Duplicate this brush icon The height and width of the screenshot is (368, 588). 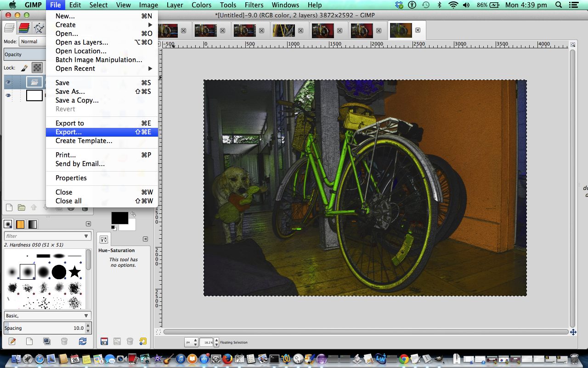pyautogui.click(x=46, y=341)
